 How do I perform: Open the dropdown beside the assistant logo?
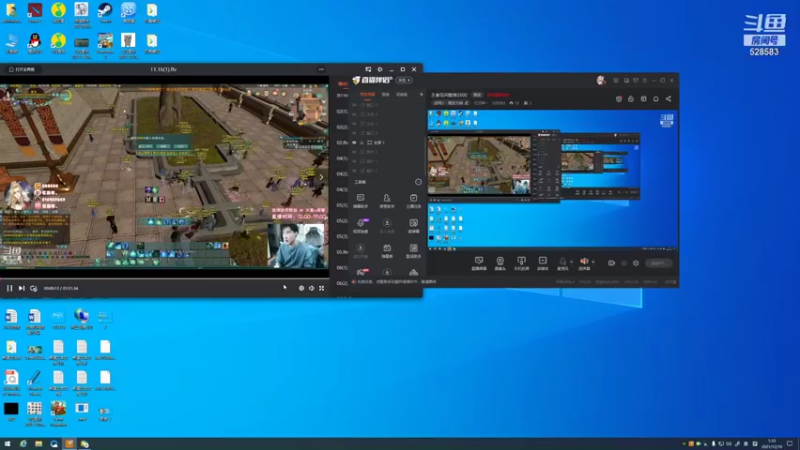pyautogui.click(x=404, y=81)
